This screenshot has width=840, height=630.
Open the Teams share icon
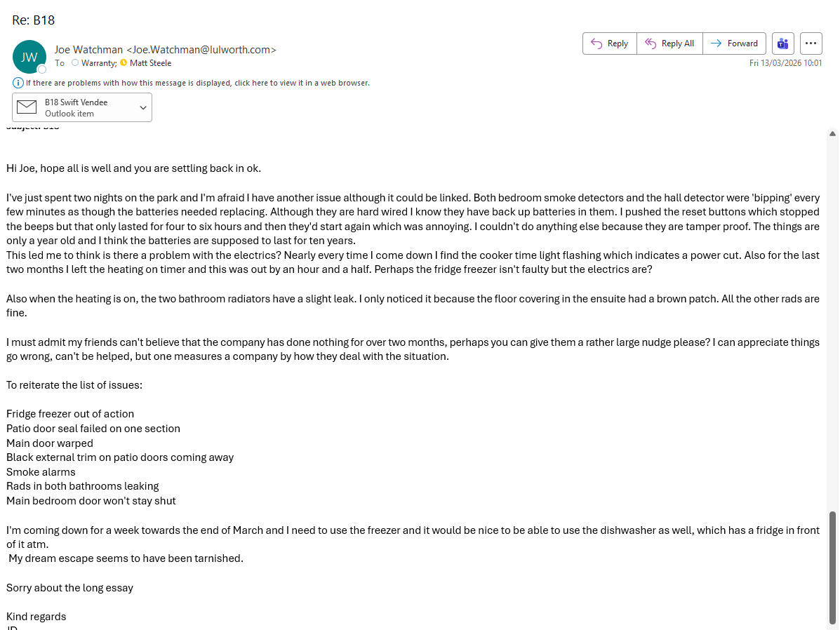(782, 43)
